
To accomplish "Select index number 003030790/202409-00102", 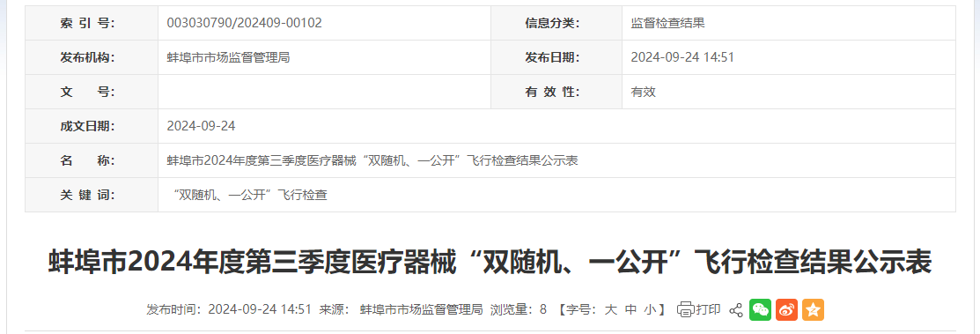I will pyautogui.click(x=245, y=23).
